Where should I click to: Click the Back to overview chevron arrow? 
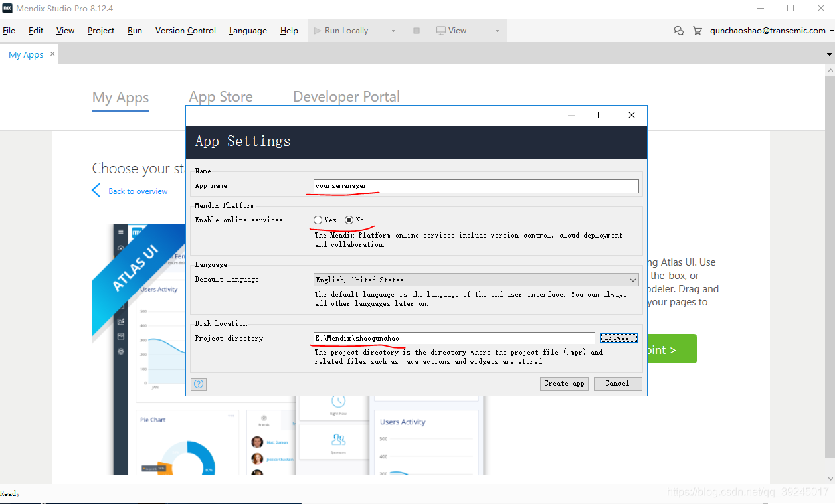97,191
